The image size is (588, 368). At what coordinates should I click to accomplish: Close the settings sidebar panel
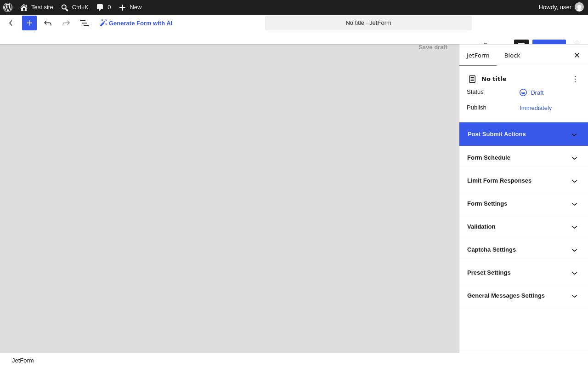577,55
